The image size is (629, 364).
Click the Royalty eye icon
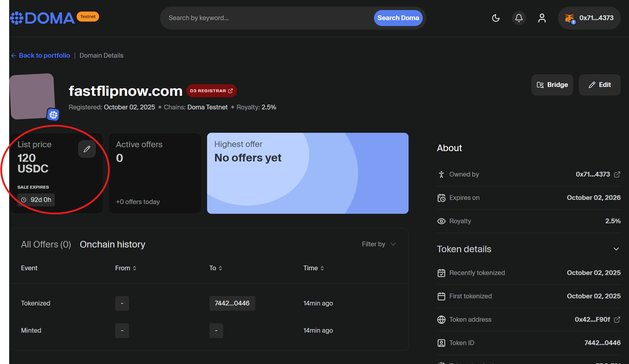click(441, 221)
